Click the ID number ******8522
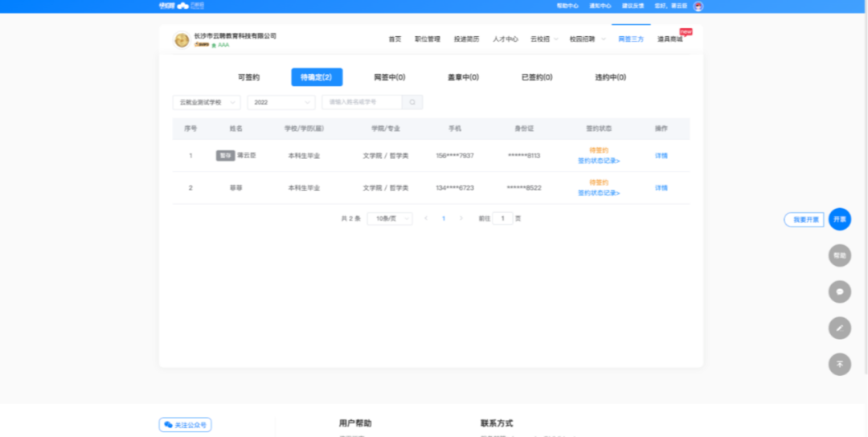Viewport: 868px width, 437px height. (524, 188)
